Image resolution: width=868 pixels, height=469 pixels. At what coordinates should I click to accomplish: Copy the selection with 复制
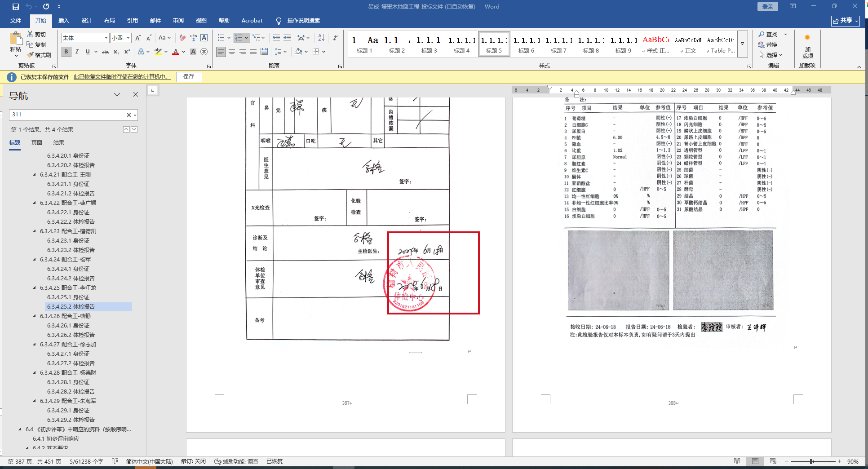pos(36,44)
